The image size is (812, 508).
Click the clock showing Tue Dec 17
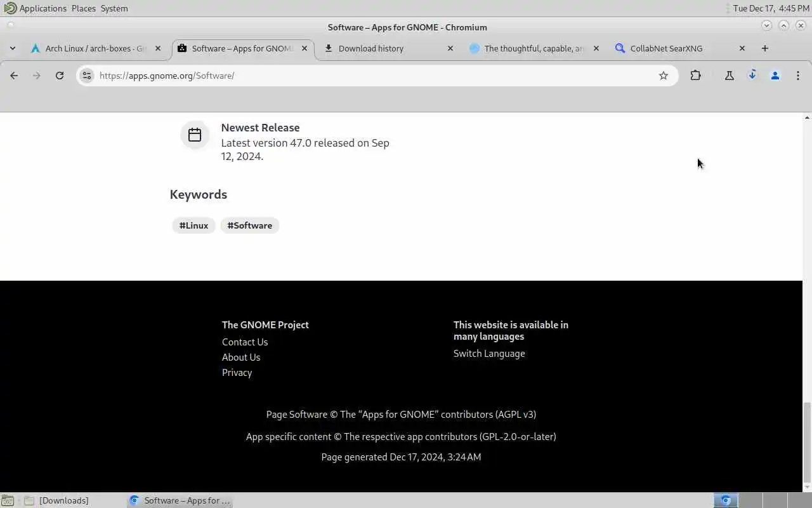771,8
